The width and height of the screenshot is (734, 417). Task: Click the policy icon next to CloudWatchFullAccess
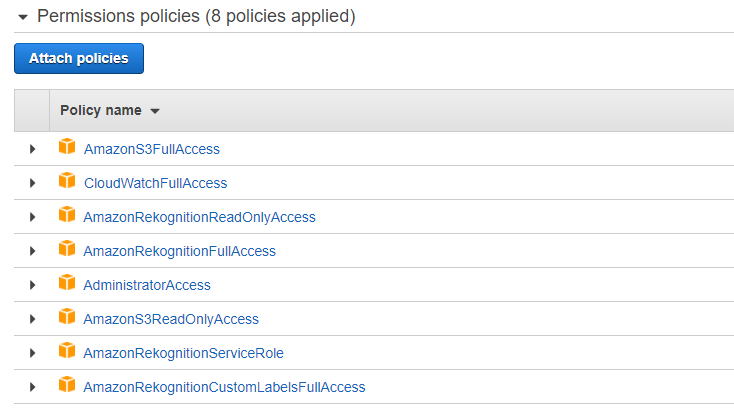[67, 181]
